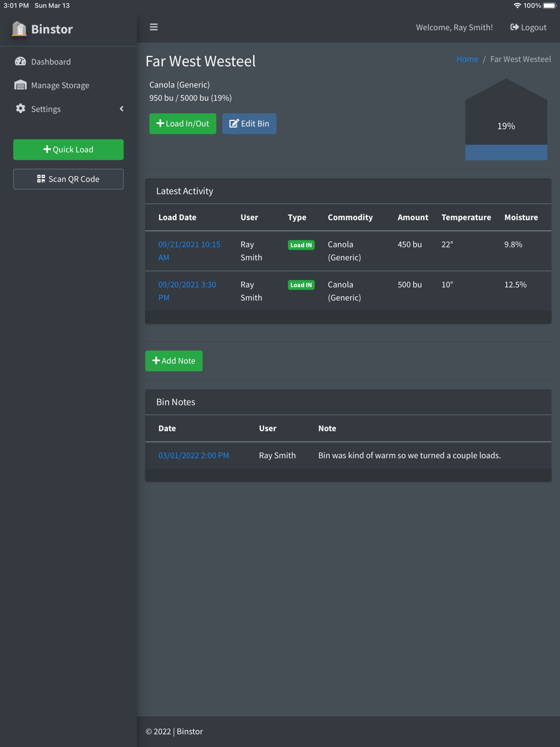The height and width of the screenshot is (747, 560).
Task: Click the Dashboard gauge icon
Action: click(21, 62)
